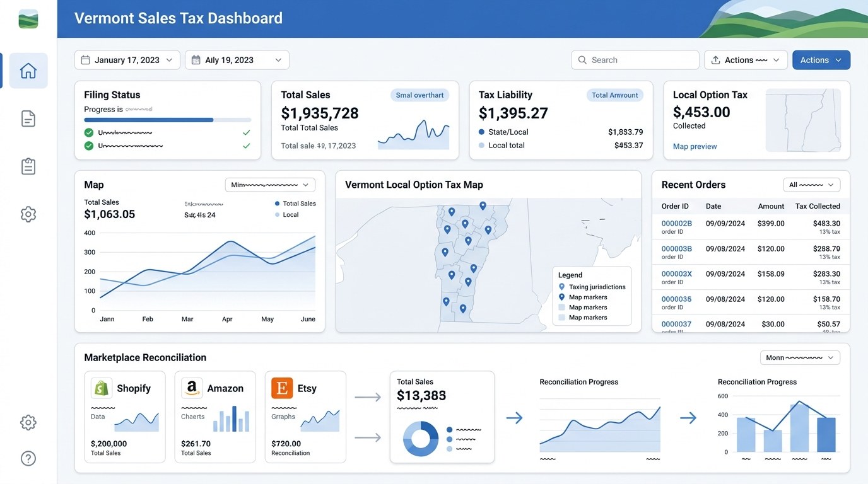Toggle Local total legend dot in Tax Liability
Viewport: 868px width, 484px height.
(x=482, y=145)
